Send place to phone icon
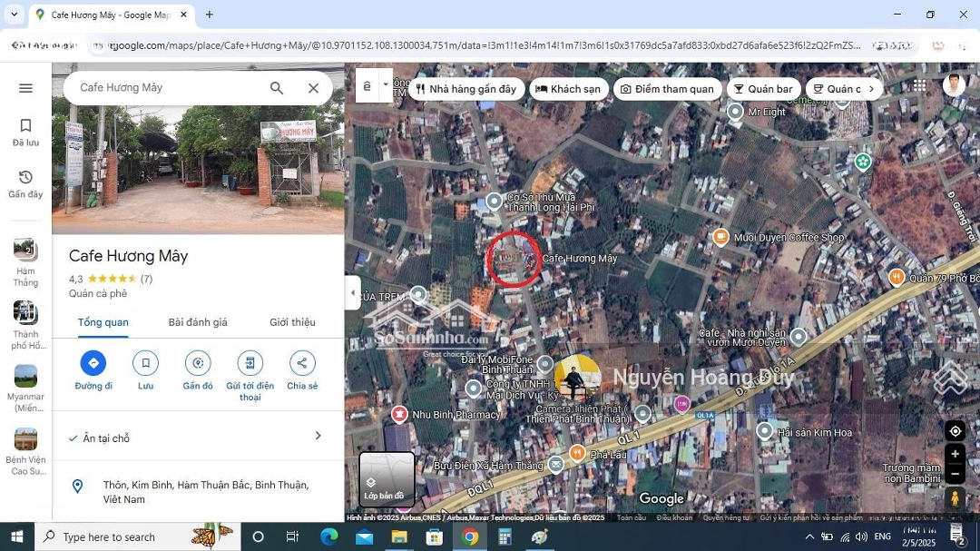This screenshot has height=551, width=980. click(x=250, y=363)
